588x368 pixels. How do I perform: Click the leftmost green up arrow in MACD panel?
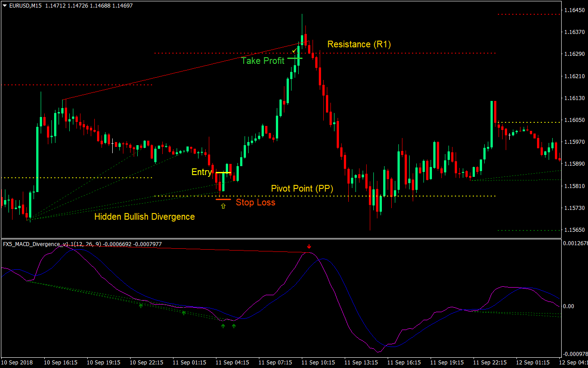click(141, 305)
